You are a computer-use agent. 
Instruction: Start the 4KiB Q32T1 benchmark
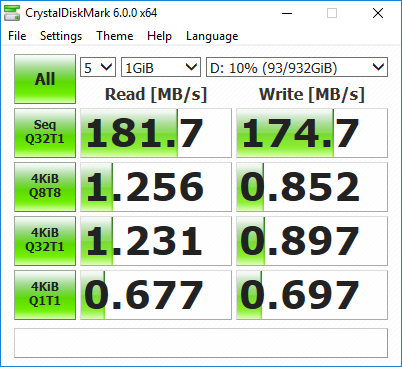click(x=45, y=241)
